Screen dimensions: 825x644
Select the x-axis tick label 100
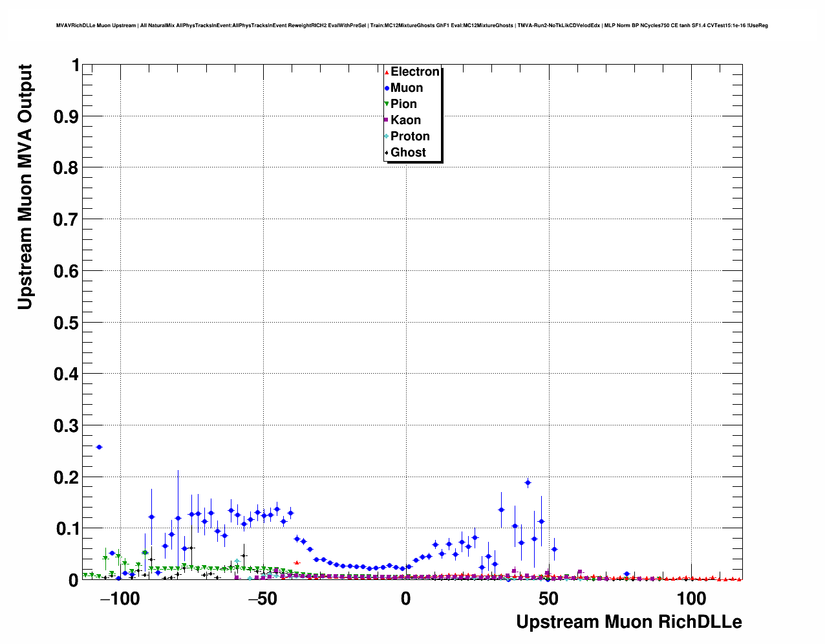691,599
